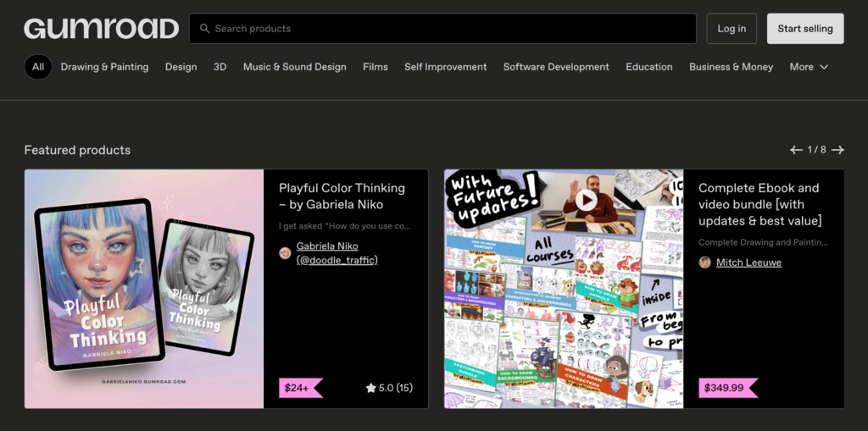Viewport: 868px width, 431px height.
Task: Click the 'I get asked' product description
Action: (345, 226)
